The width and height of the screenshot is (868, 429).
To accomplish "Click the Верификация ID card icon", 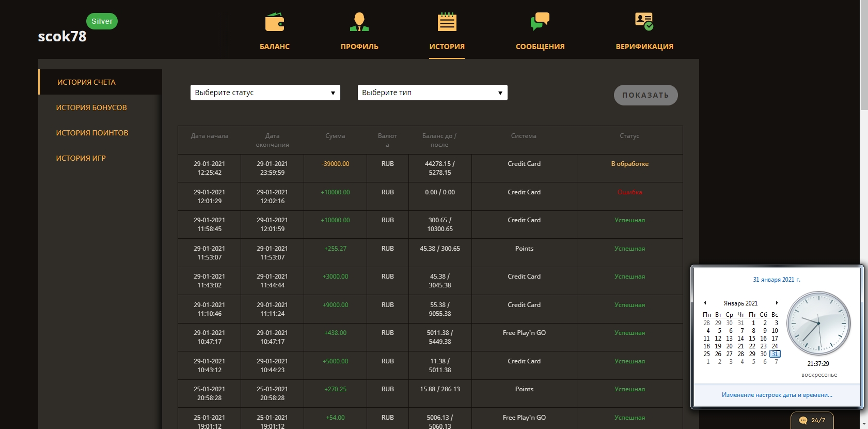I will pyautogui.click(x=644, y=22).
